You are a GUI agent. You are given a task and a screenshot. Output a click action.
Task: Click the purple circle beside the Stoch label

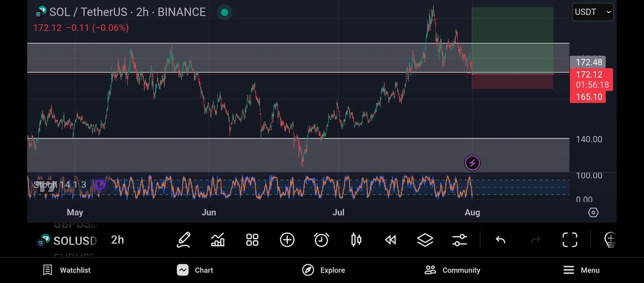tap(100, 185)
